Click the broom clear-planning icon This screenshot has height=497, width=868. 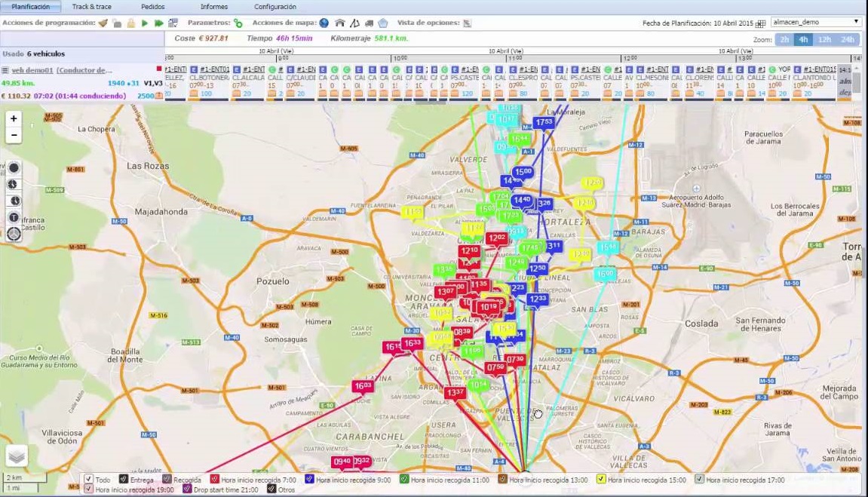pos(103,23)
